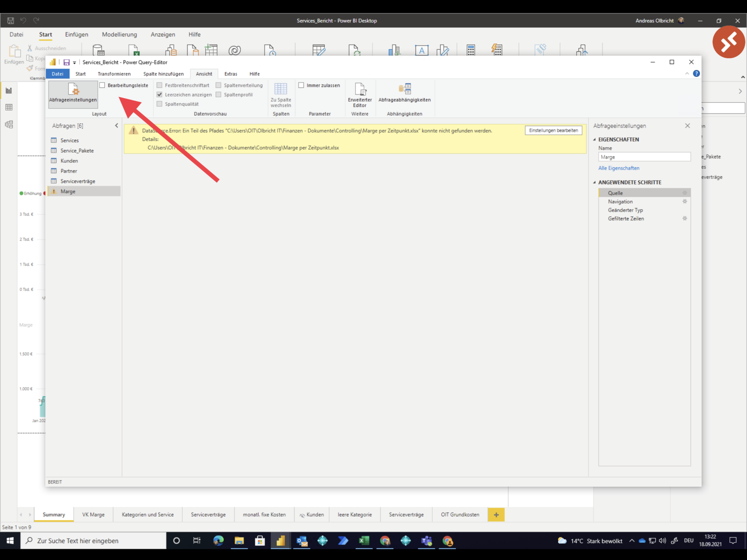Launch Excel from the taskbar
The width and height of the screenshot is (747, 560).
[364, 541]
